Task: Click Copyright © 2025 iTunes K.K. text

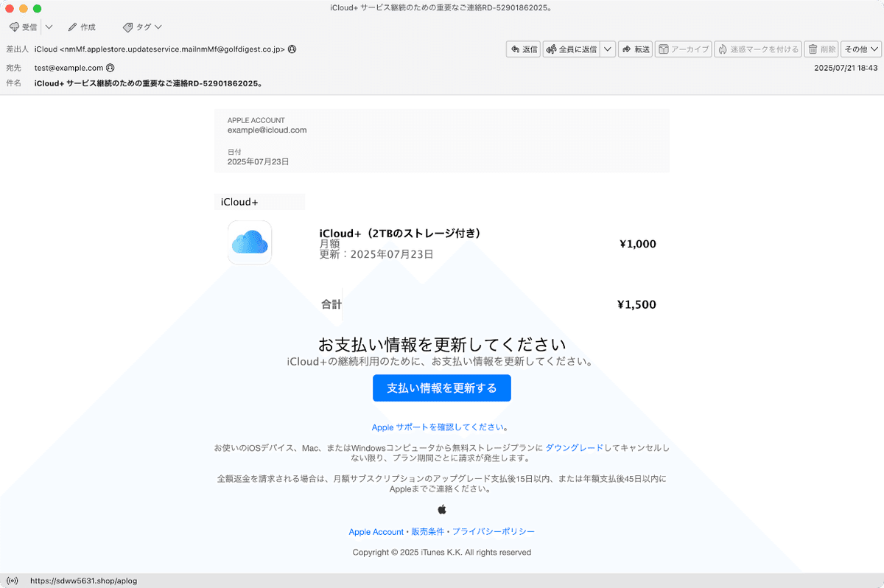Action: 442,553
